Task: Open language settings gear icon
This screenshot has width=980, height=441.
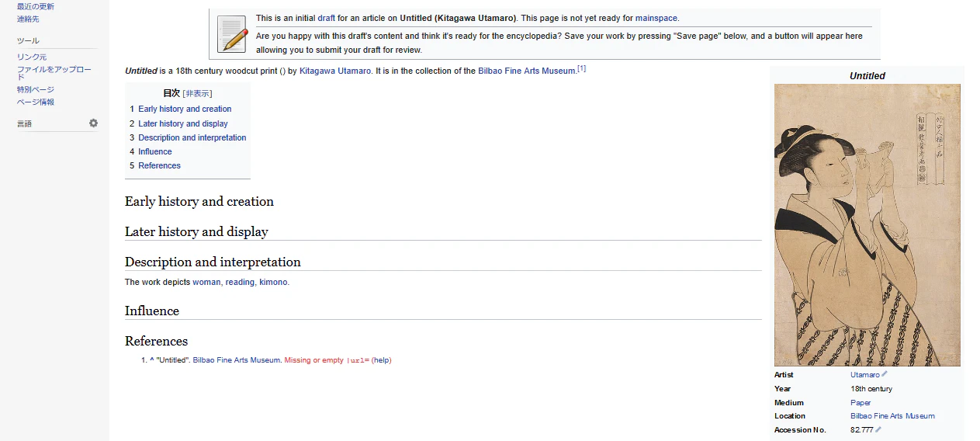Action: tap(93, 123)
